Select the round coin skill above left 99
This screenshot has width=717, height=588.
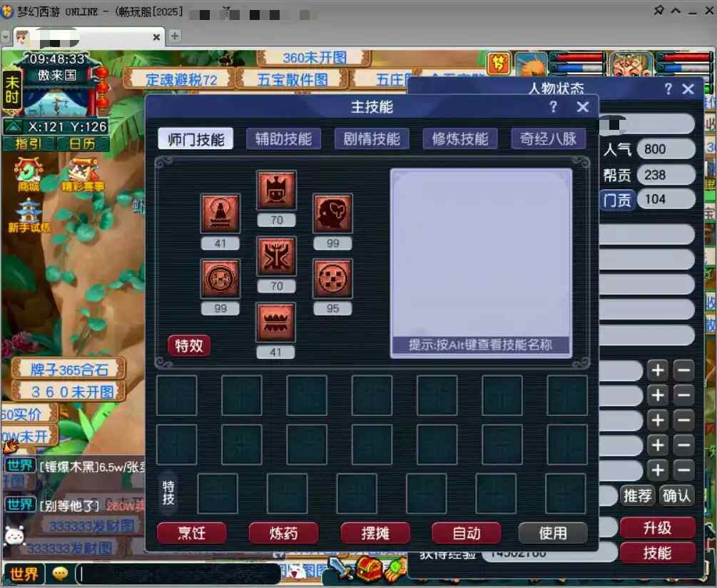point(220,279)
